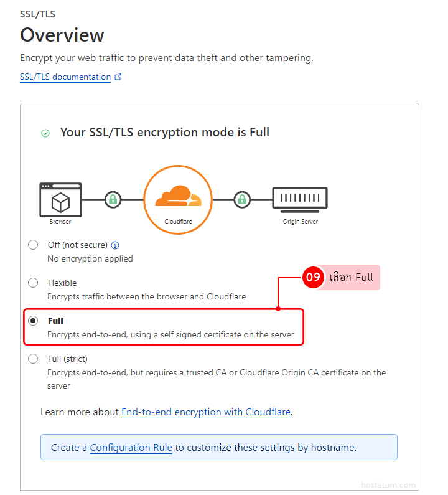This screenshot has width=448, height=495.
Task: Open the Configuration Rule link
Action: [x=131, y=448]
